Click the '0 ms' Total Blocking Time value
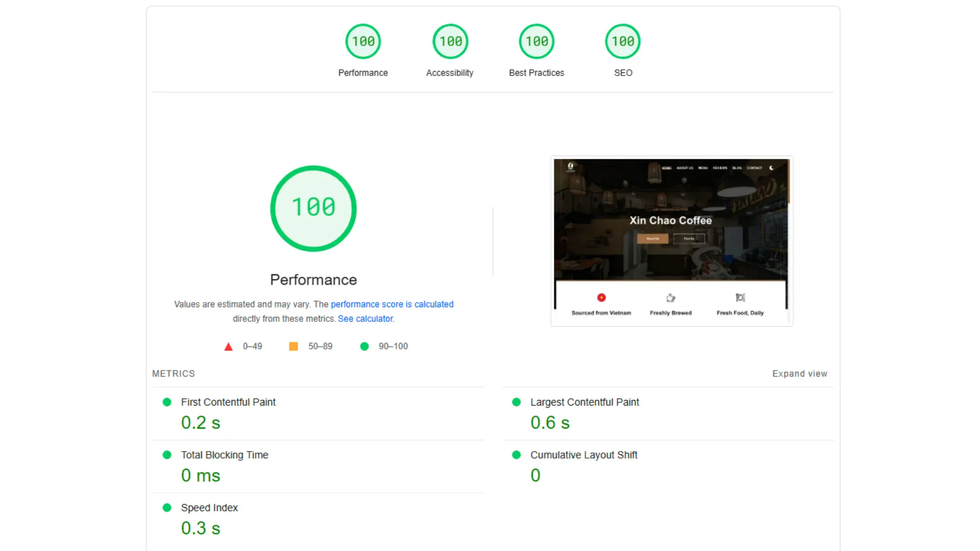Screen dimensions: 980x551 tap(201, 475)
